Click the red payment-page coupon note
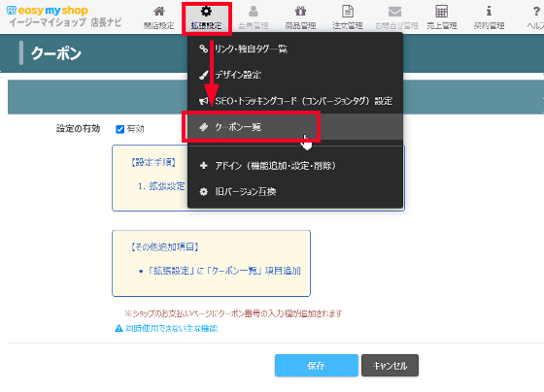This screenshot has height=392, width=544. pos(233,313)
